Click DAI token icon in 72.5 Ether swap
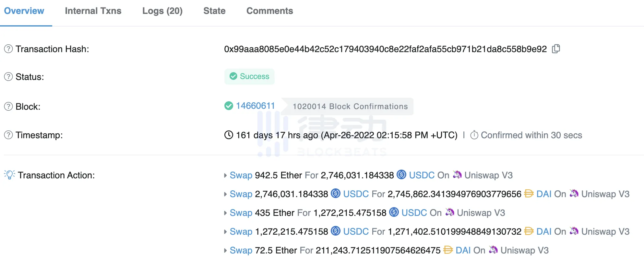Screen dimensions: 644x268 pyautogui.click(x=448, y=250)
